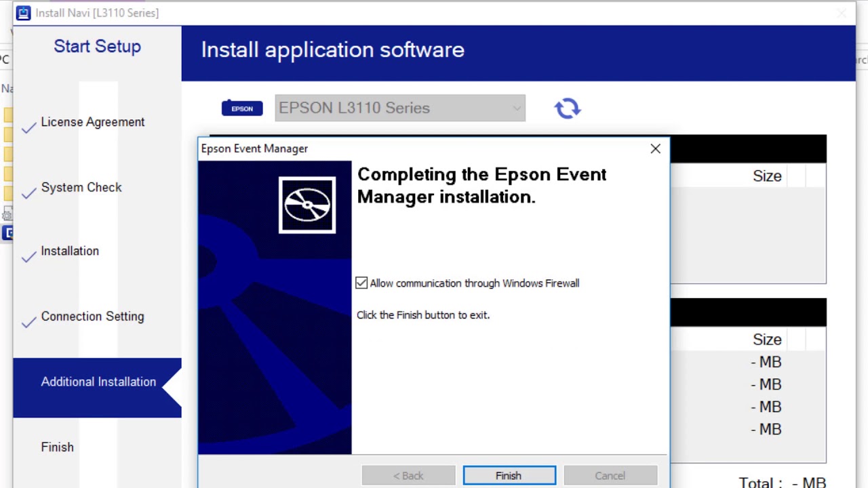Viewport: 868px width, 488px height.
Task: Click the Install Navi title bar icon
Action: 24,13
